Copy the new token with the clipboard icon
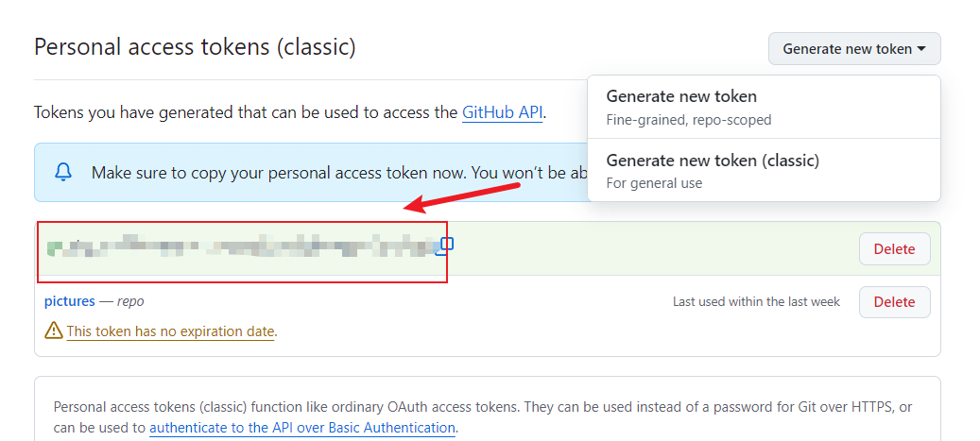Image resolution: width=980 pixels, height=441 pixels. pos(447,245)
